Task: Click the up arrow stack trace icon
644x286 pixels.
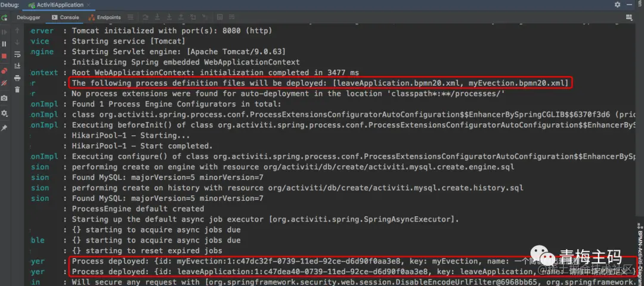Action: pos(17,31)
